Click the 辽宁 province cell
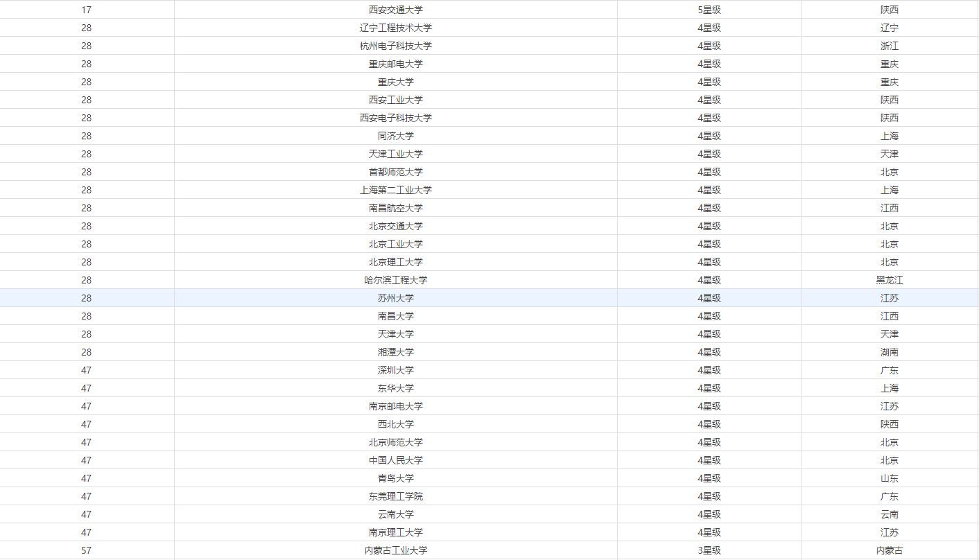 tap(890, 28)
